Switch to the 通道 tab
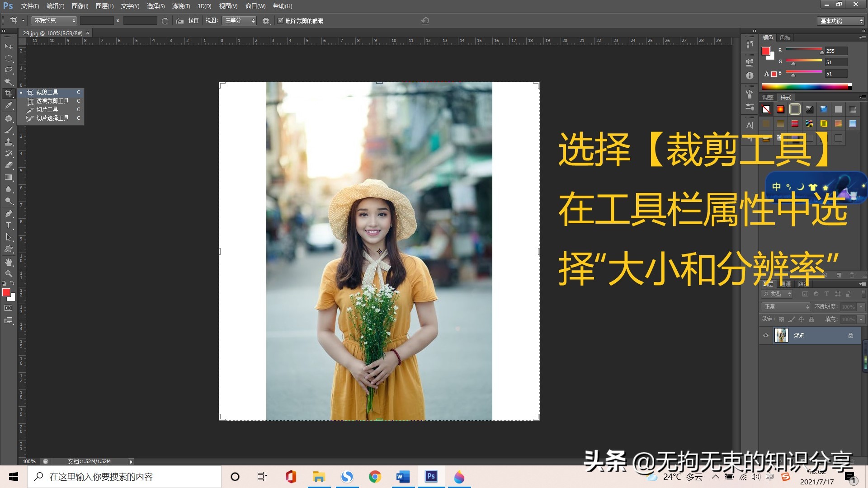This screenshot has height=488, width=868. 786,284
